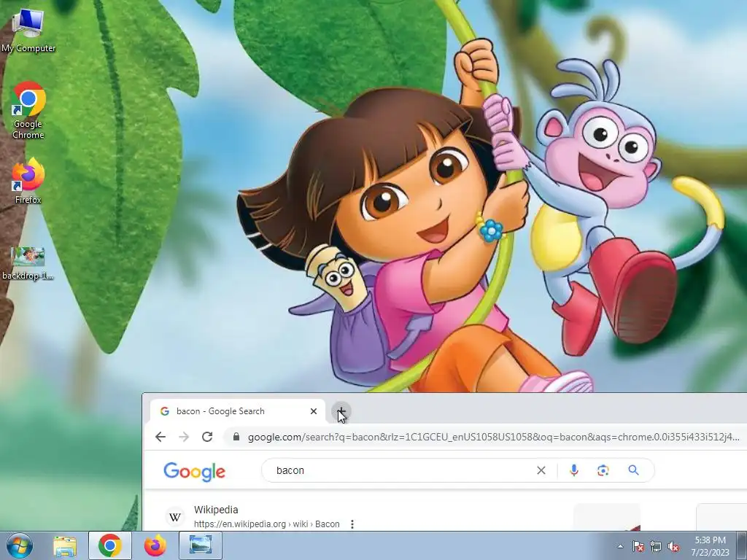The height and width of the screenshot is (560, 747).
Task: Open the image viewer taskbar item
Action: point(201,545)
